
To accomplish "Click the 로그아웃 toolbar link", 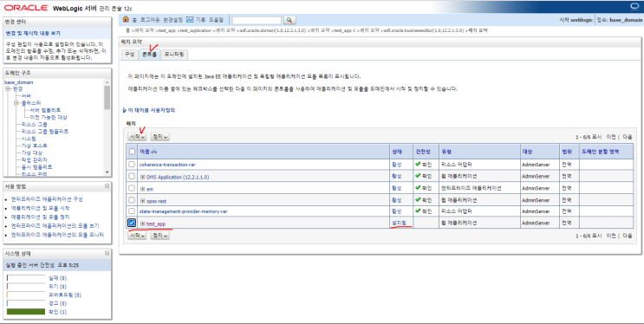I will [x=150, y=20].
